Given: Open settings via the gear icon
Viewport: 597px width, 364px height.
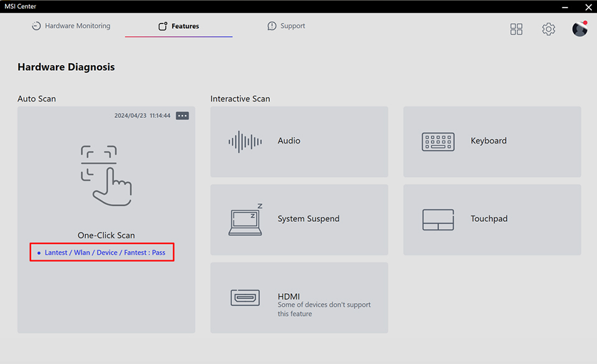Looking at the screenshot, I should click(548, 29).
